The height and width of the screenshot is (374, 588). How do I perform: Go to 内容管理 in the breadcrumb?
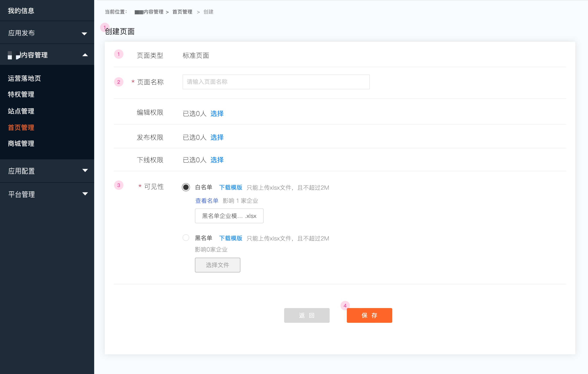click(153, 12)
